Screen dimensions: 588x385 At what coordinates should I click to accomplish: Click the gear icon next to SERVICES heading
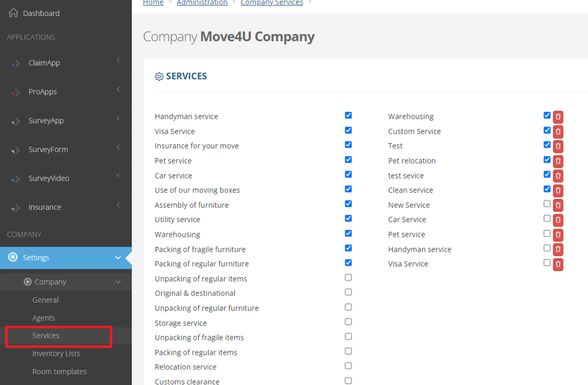tap(159, 76)
